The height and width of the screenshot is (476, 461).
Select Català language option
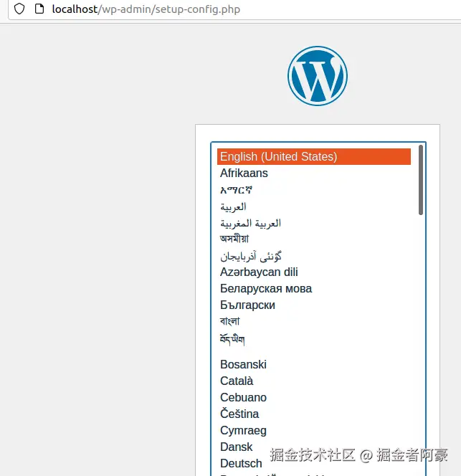(314, 381)
